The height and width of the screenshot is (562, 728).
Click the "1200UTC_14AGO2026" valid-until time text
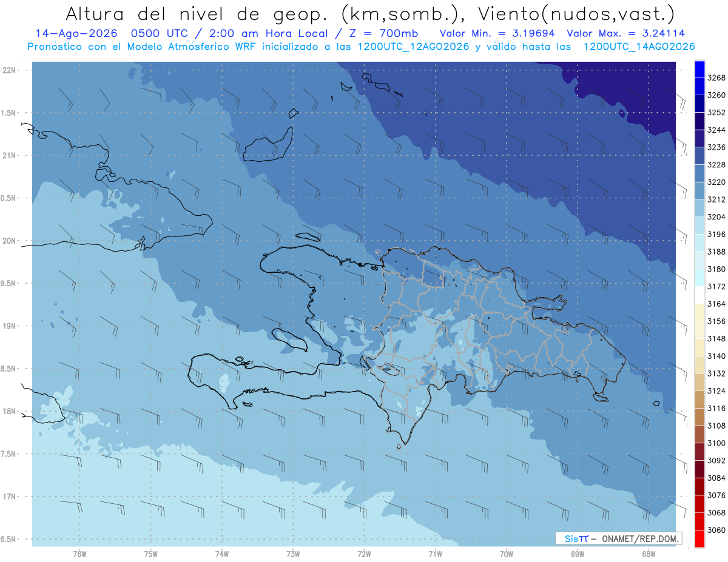639,47
